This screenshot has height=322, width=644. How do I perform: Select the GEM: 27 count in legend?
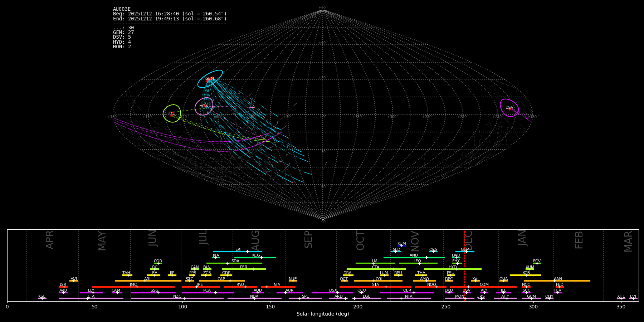(123, 33)
